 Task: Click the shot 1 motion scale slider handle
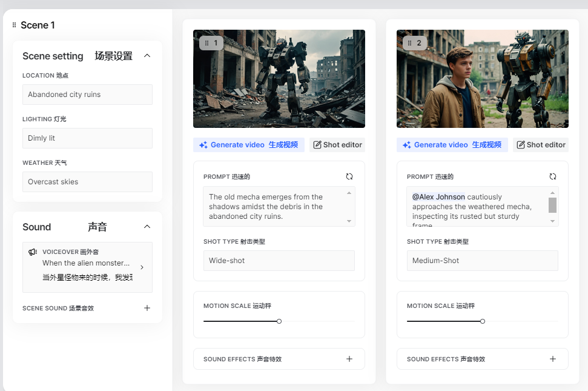[279, 321]
